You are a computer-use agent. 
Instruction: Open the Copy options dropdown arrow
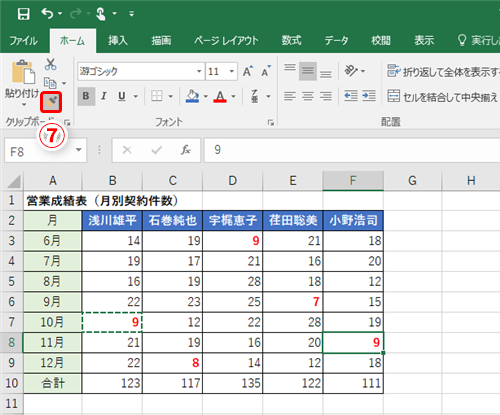point(64,83)
